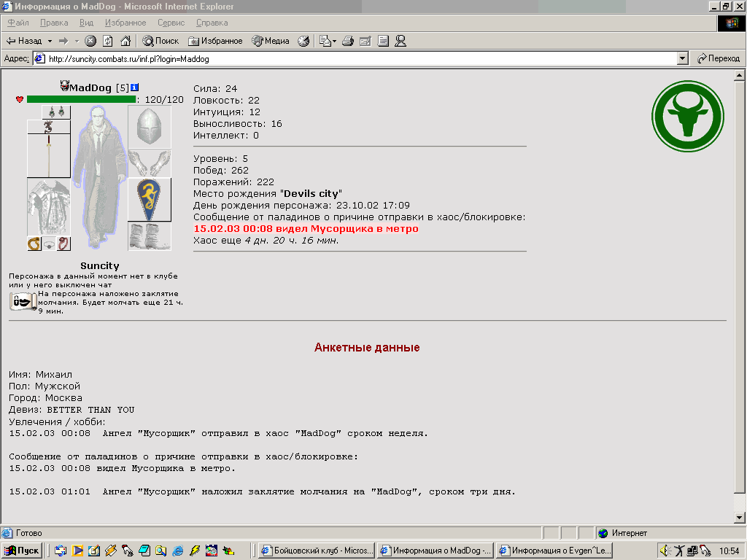Viewport: 747px width, 560px height.
Task: Click the yellow media player quick launch icon
Action: coord(77,551)
